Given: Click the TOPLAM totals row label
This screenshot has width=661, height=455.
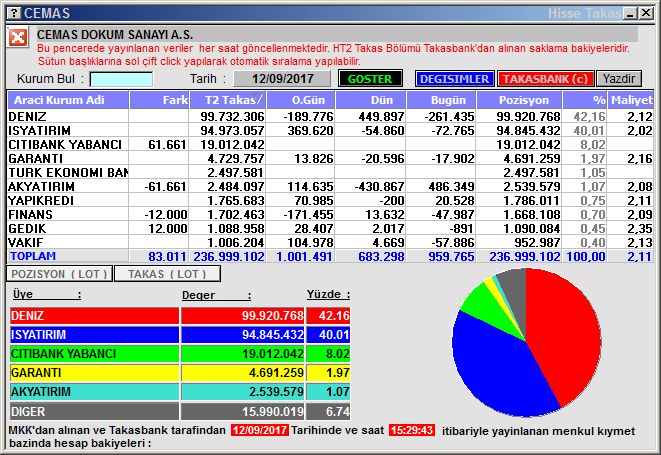Looking at the screenshot, I should tap(33, 256).
